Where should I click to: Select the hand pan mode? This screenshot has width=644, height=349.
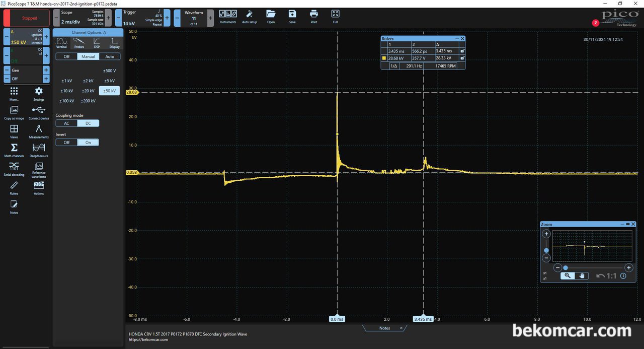click(x=581, y=275)
